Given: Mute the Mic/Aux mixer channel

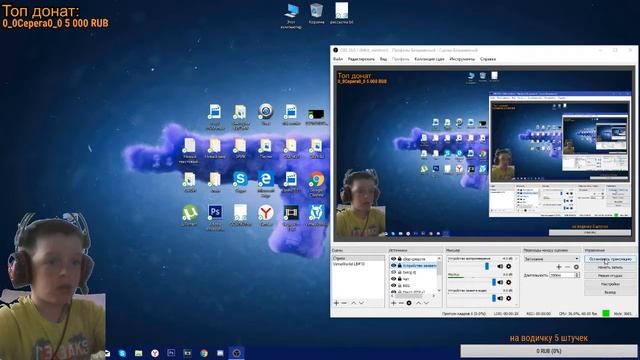Looking at the screenshot, I should [500, 282].
